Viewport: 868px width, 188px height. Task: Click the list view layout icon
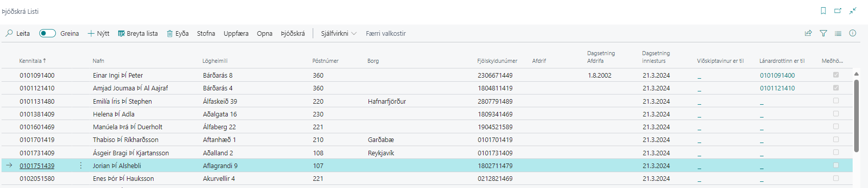[838, 33]
